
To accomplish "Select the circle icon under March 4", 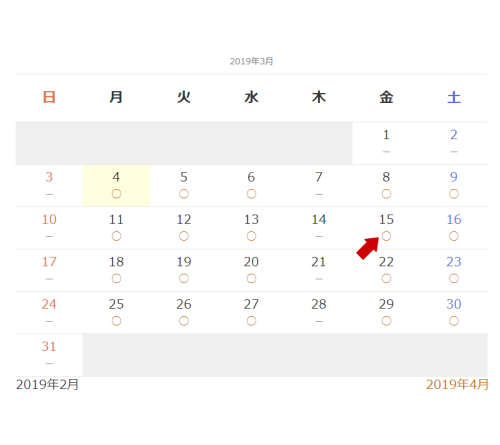I will coord(116,194).
